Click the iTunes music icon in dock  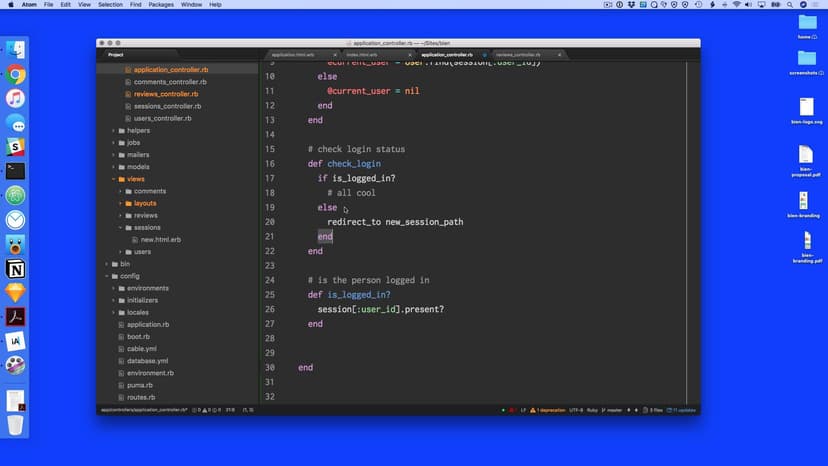coord(15,98)
